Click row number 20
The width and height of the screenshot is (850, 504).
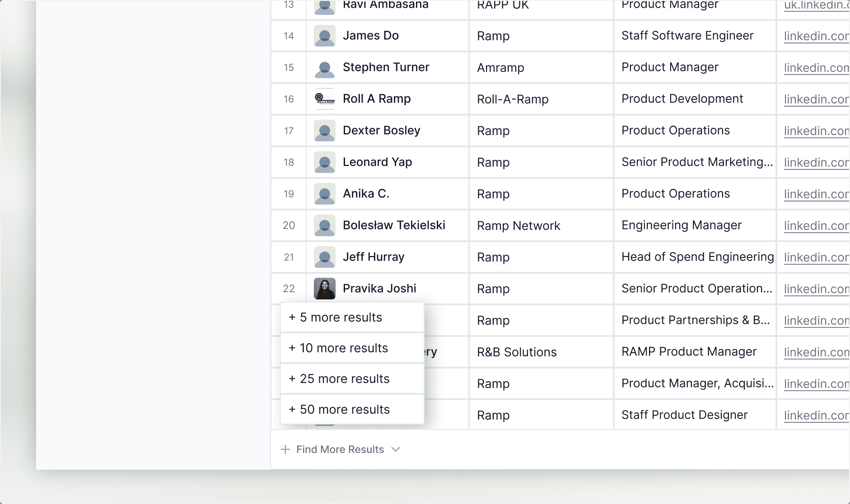(289, 225)
